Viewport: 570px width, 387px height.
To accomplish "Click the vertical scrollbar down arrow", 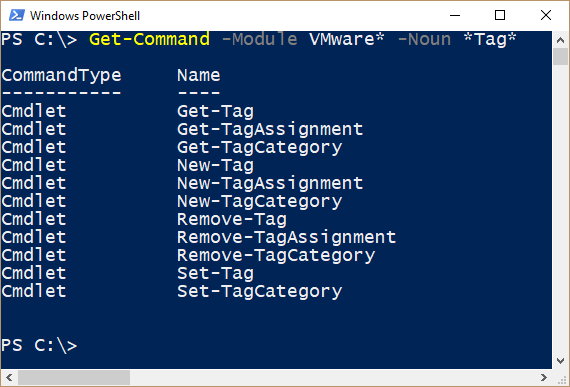I will tap(560, 360).
